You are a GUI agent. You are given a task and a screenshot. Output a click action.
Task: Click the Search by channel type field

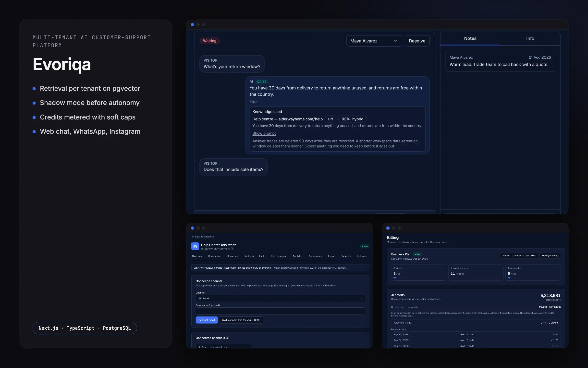[x=223, y=347]
